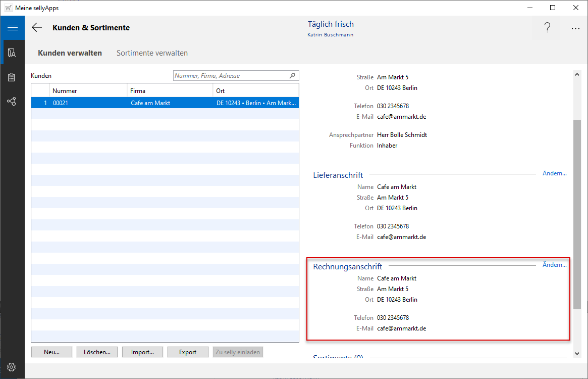The image size is (588, 379).
Task: Open the more options ellipsis menu
Action: pos(575,29)
